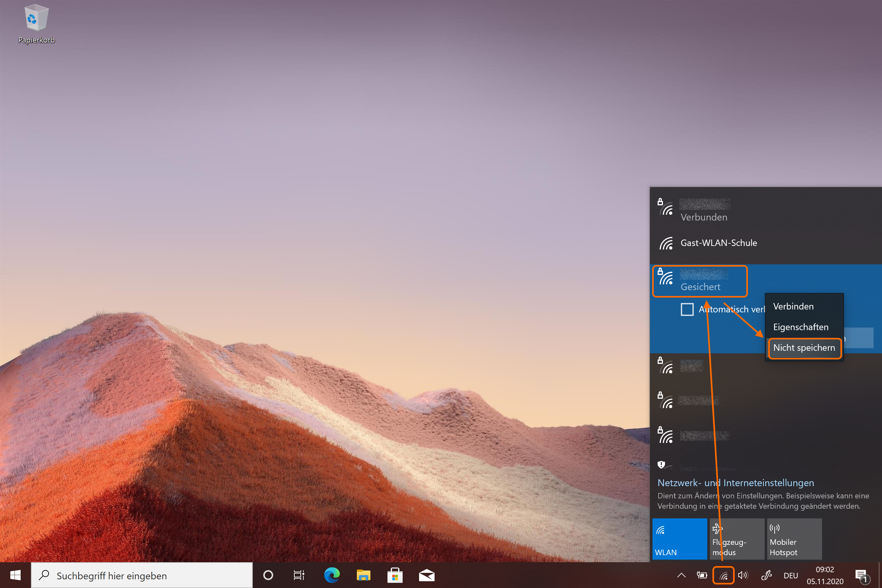
Task: Open File Explorer from the taskbar
Action: click(x=363, y=575)
